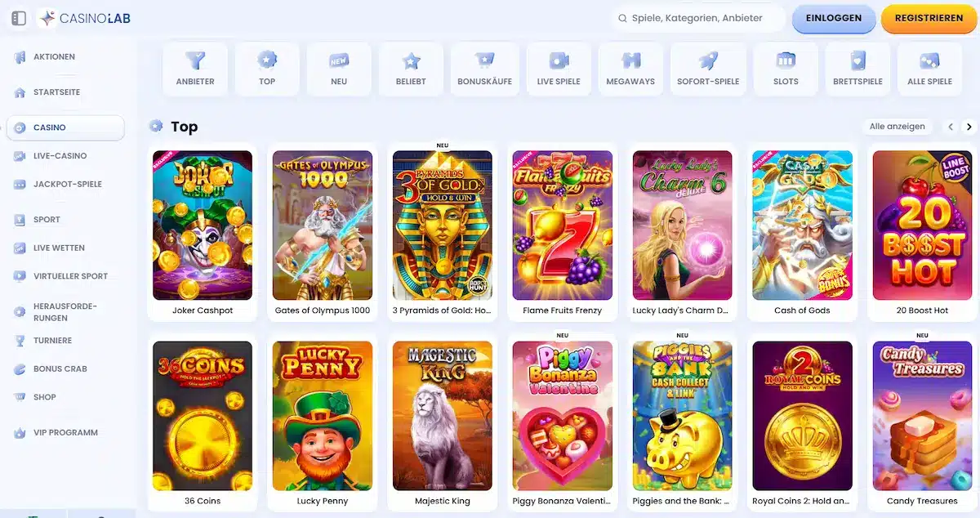
Task: Choose the Sofort-Spiele rocket icon
Action: click(708, 60)
